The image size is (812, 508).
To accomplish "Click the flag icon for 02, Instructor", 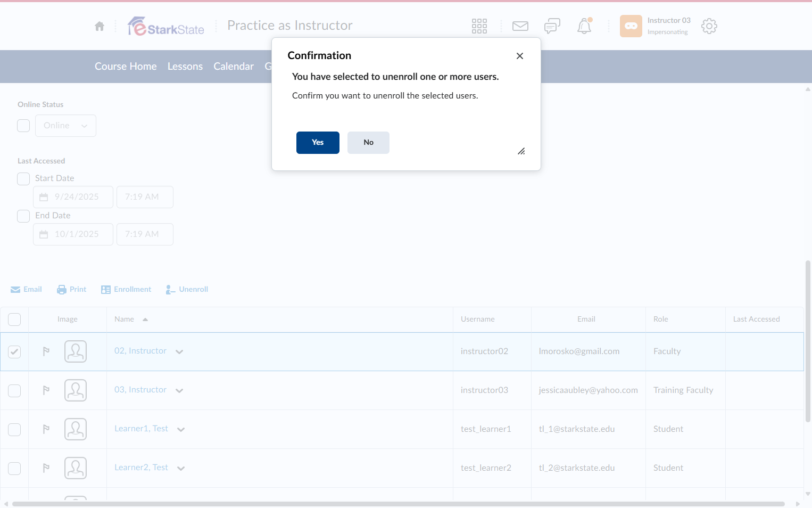I will pos(46,351).
